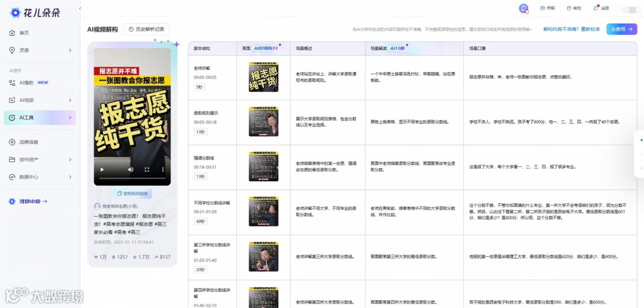
Task: Click AI分析 badge in 场景解读 header
Action: pos(398,48)
